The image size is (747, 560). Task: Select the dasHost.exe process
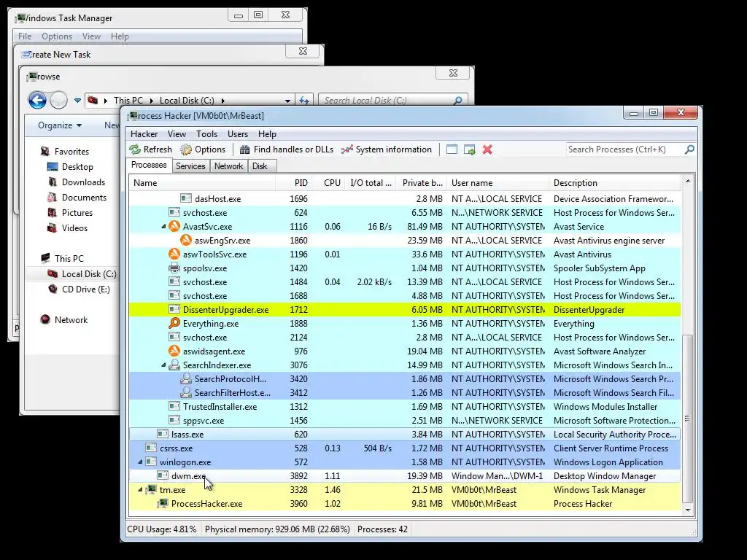click(x=404, y=198)
